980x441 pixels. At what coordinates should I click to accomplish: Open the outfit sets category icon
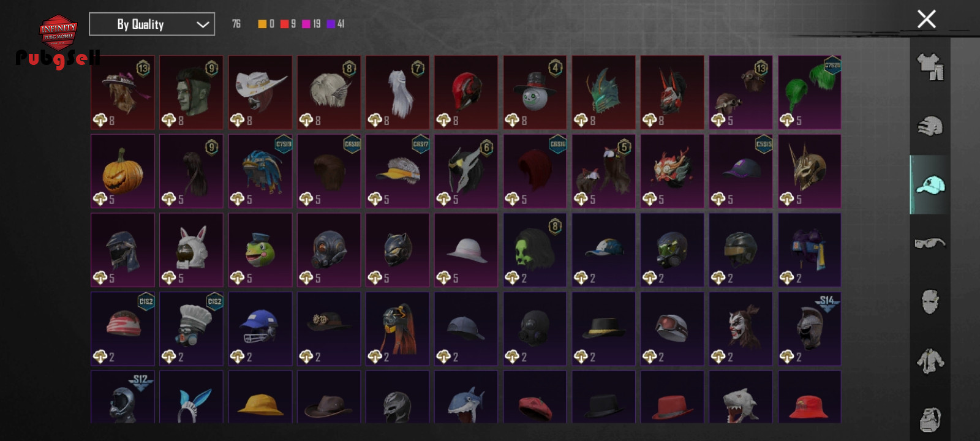coord(930,66)
